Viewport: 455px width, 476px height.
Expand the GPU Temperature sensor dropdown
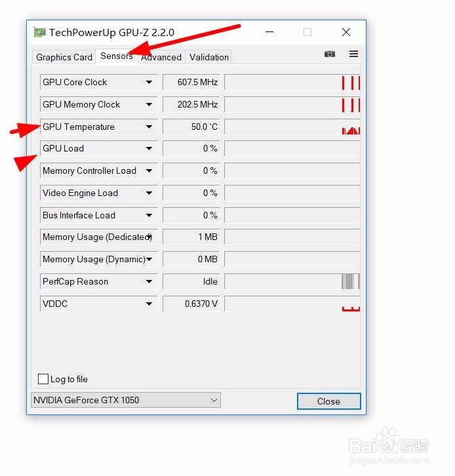(x=149, y=127)
